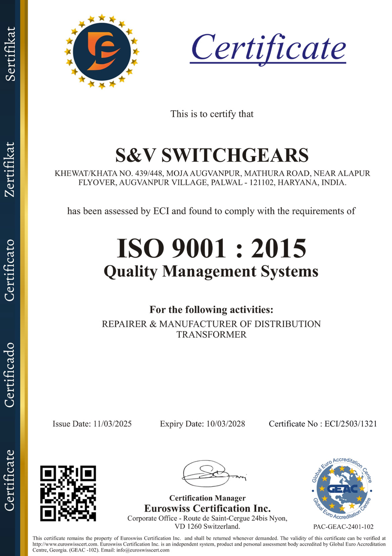Click the line "This is to certify that"
Viewport: 392px width, 556px height.
point(212,114)
